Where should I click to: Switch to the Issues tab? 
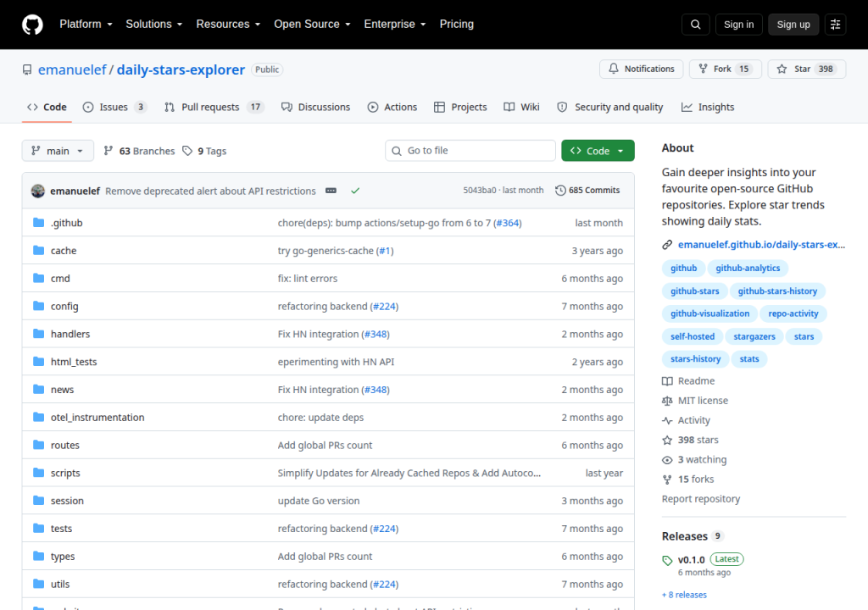coord(114,107)
